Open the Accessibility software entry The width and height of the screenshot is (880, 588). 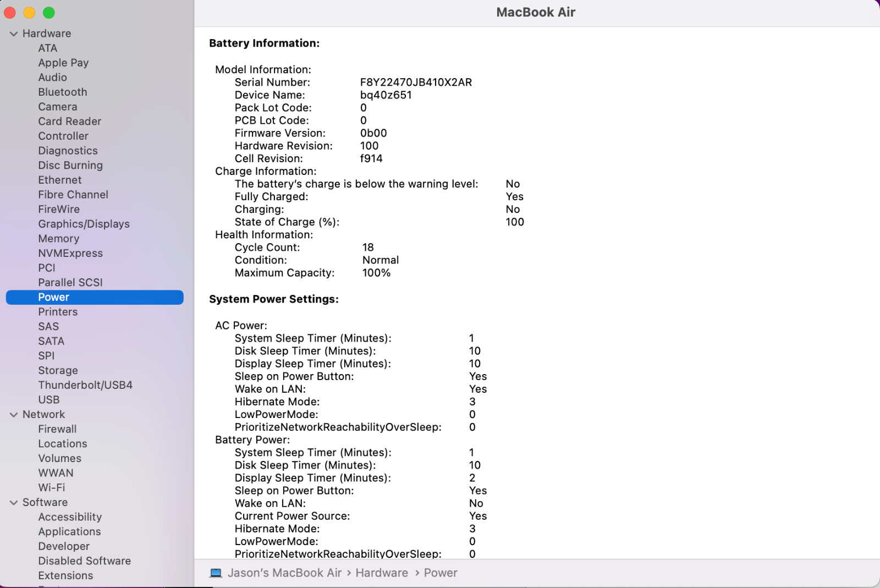tap(70, 517)
